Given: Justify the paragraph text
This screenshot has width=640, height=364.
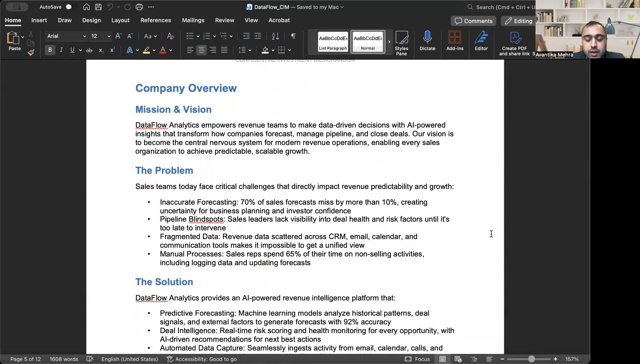Looking at the screenshot, I should [224, 50].
